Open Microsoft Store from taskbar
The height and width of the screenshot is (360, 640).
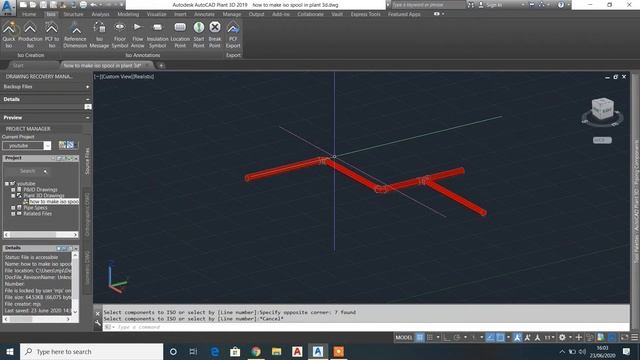point(235,351)
